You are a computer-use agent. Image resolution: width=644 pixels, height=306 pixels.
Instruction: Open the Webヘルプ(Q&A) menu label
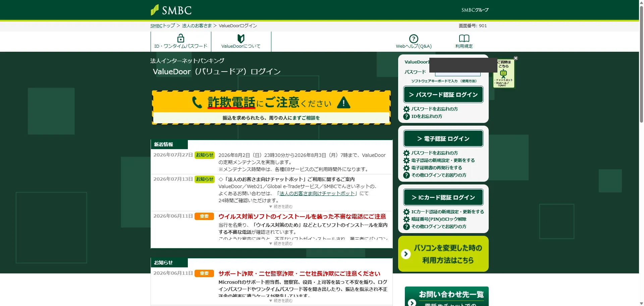click(x=414, y=46)
